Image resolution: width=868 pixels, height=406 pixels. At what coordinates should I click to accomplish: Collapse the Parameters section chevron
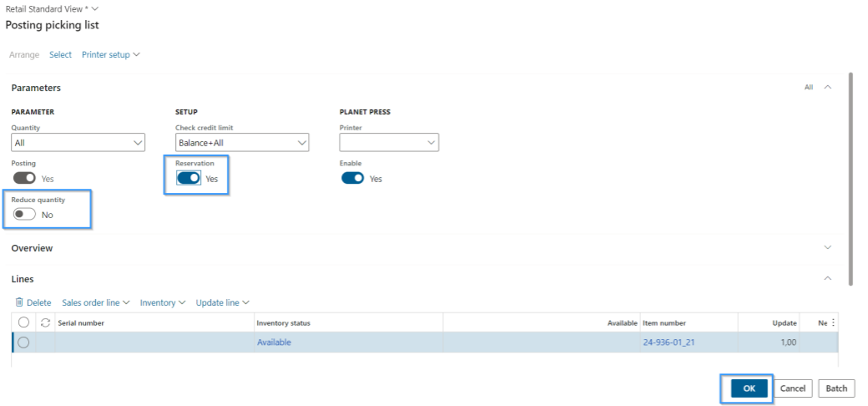828,87
